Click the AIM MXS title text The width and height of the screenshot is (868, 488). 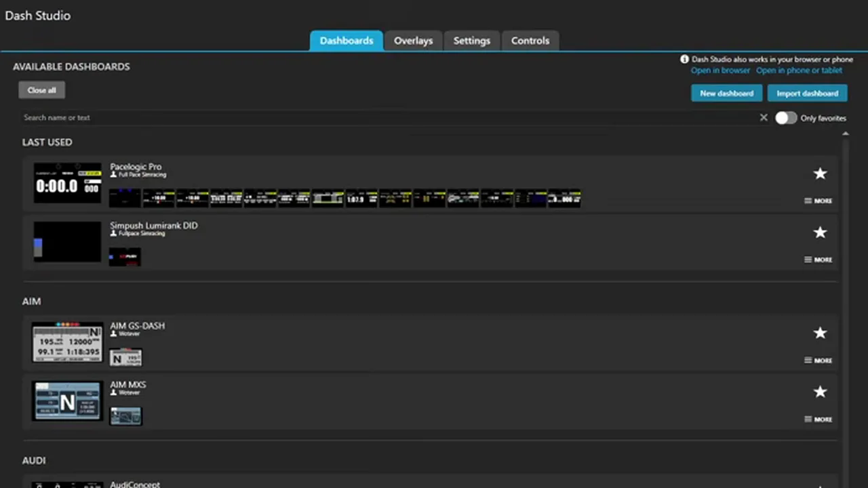click(x=128, y=385)
